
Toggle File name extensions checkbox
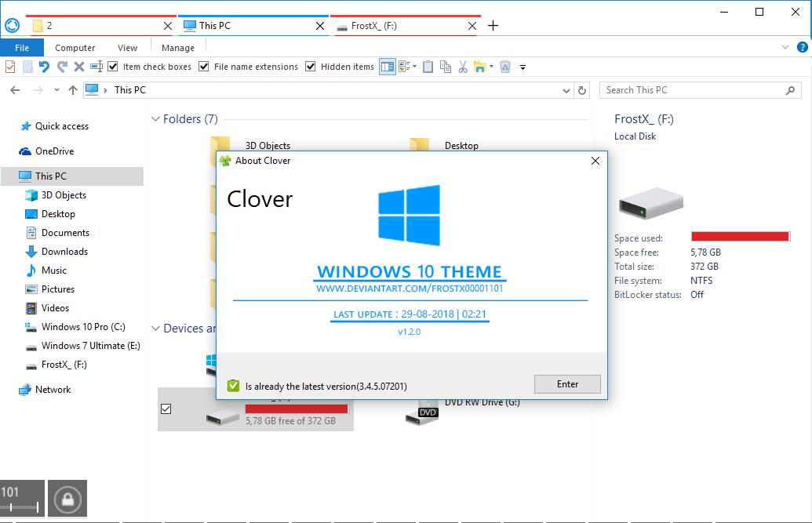(x=204, y=67)
